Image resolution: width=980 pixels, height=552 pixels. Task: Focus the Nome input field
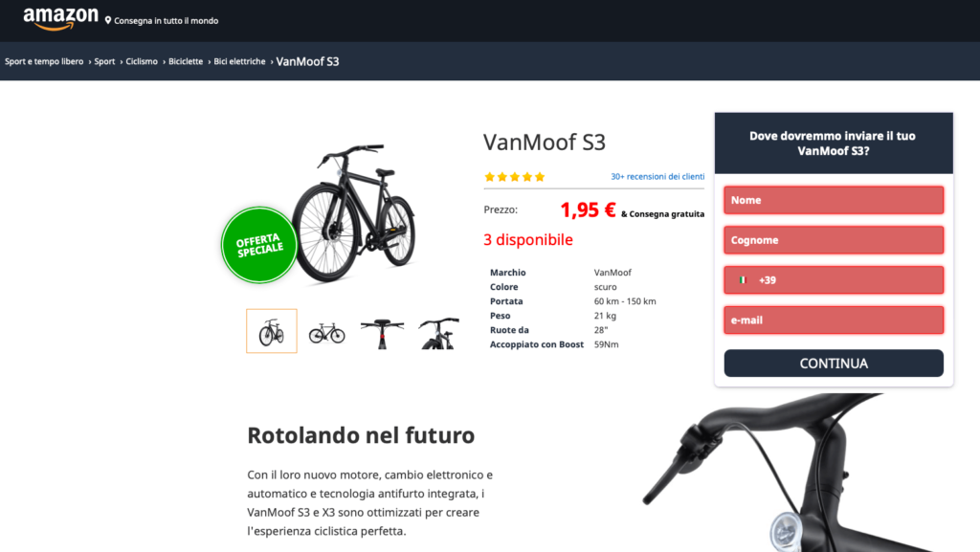click(x=834, y=201)
